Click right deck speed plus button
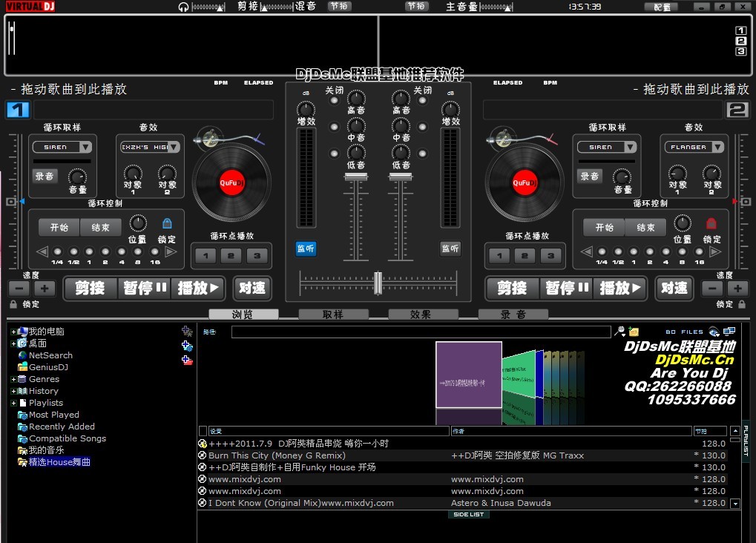This screenshot has width=756, height=543. [737, 289]
